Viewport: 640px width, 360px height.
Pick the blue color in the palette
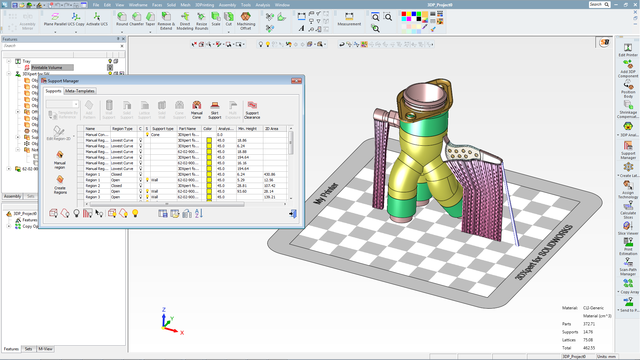click(x=413, y=14)
